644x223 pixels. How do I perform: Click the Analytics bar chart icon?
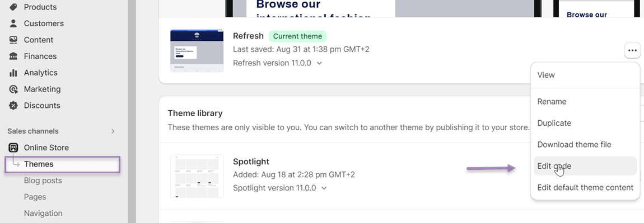pos(13,73)
